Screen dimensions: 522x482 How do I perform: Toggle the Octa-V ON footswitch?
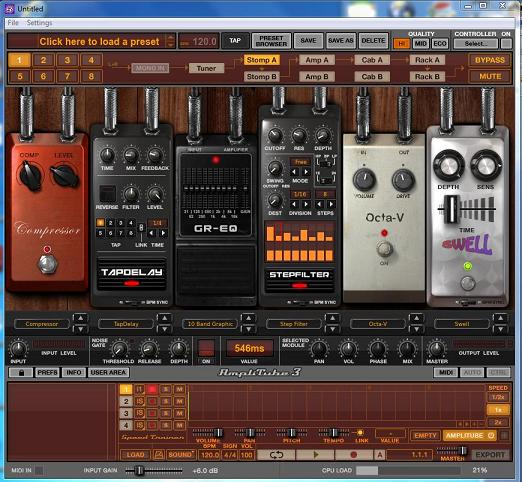[x=384, y=248]
